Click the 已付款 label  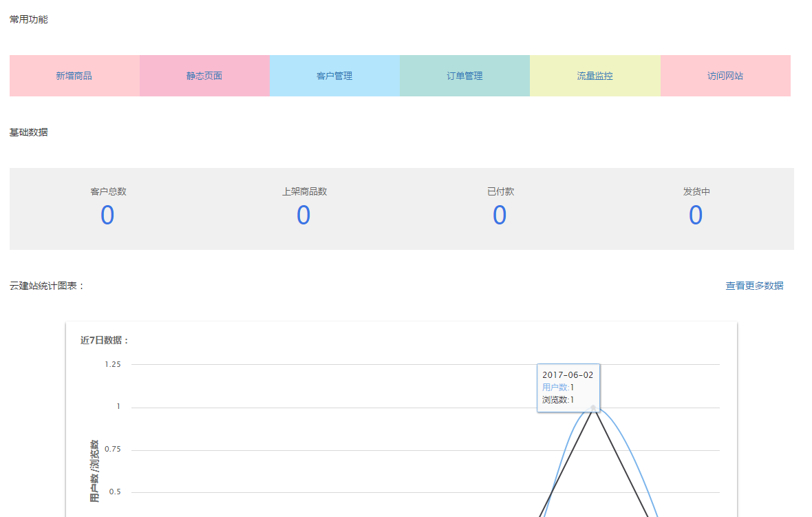500,191
